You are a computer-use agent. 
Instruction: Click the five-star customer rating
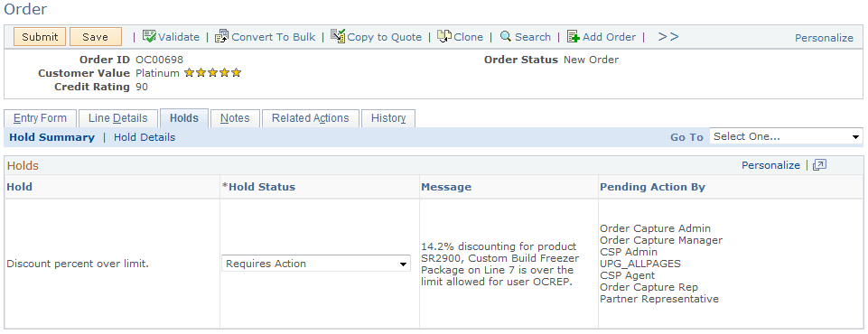click(212, 72)
